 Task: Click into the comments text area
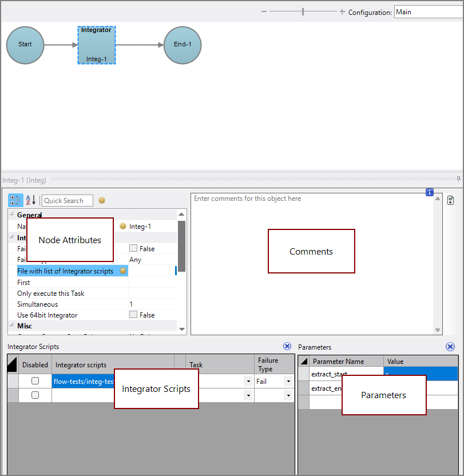coord(312,264)
